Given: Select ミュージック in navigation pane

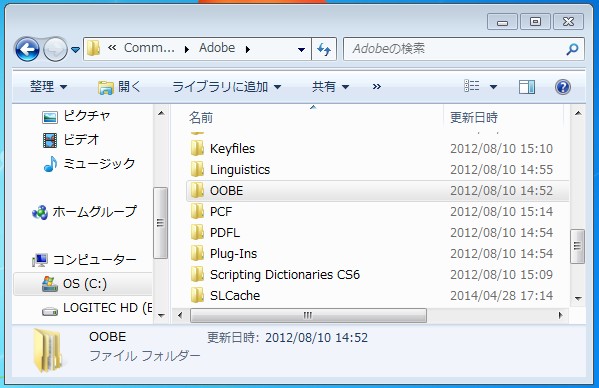Looking at the screenshot, I should (x=89, y=164).
